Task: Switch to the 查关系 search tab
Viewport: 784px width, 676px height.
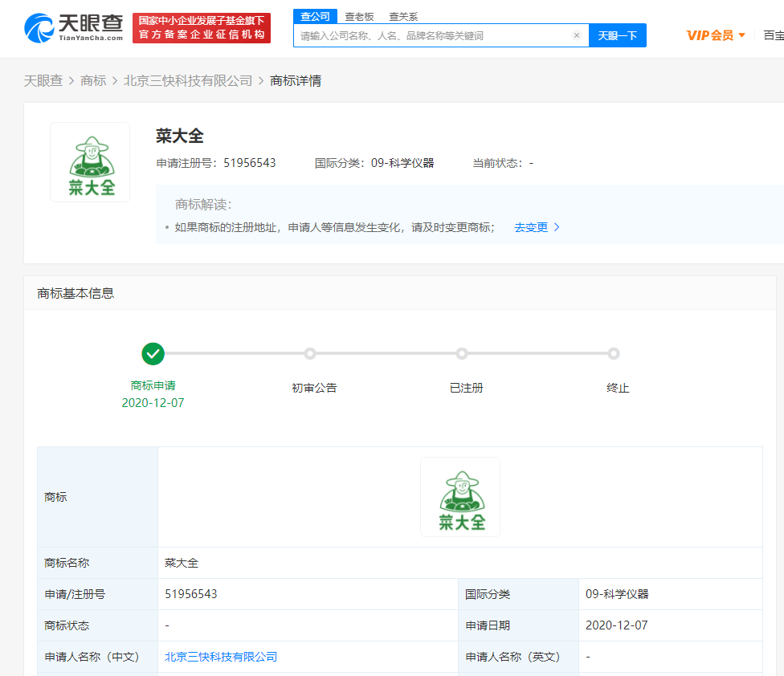Action: [403, 17]
